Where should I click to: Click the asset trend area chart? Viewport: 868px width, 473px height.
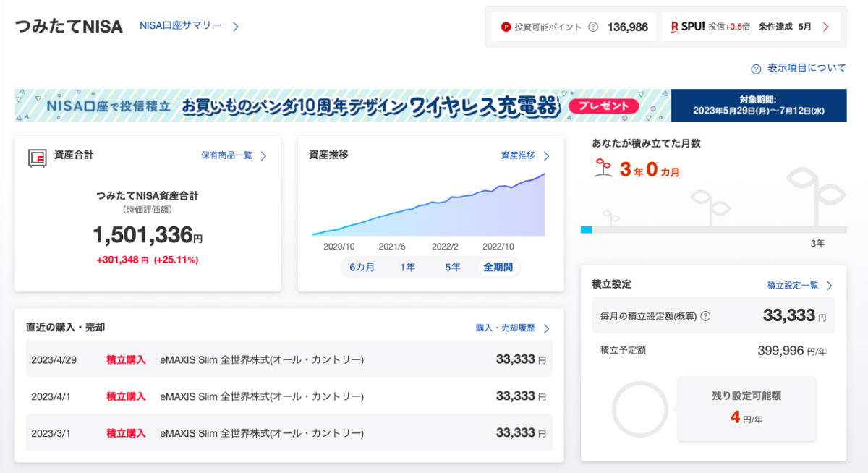(x=429, y=205)
